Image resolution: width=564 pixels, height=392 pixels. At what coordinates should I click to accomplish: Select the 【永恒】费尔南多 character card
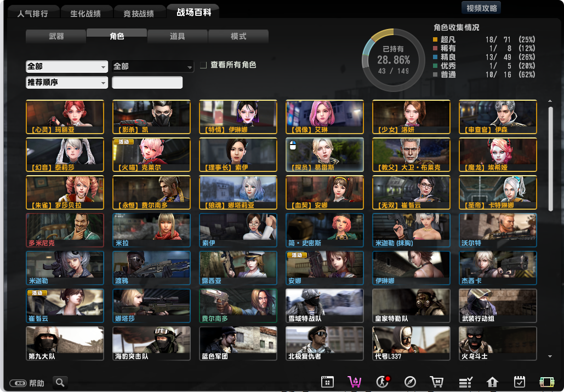[x=151, y=192]
